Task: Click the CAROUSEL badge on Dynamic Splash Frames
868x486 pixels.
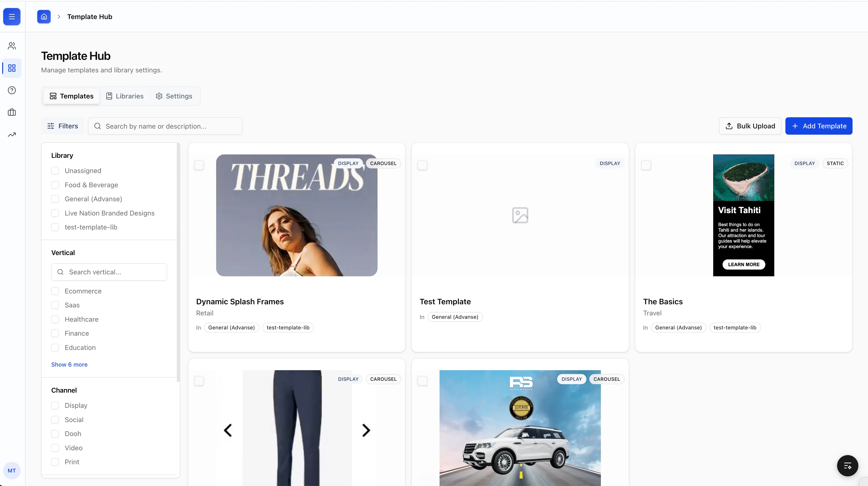Action: click(383, 164)
